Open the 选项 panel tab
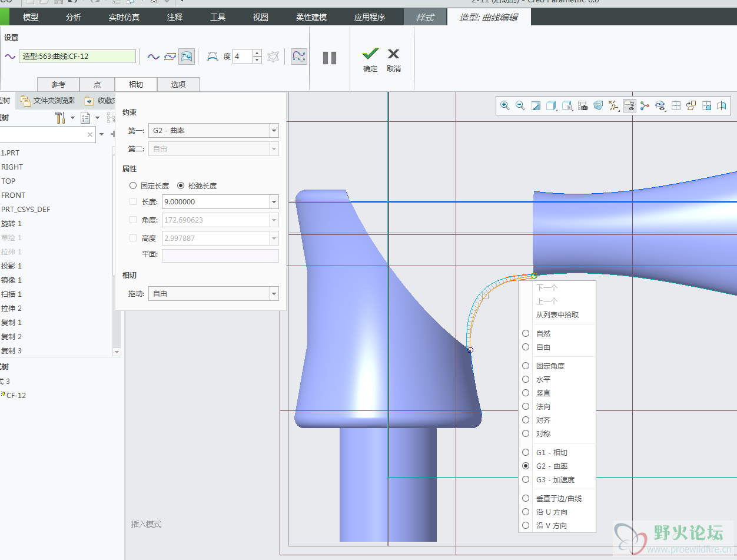The height and width of the screenshot is (560, 737). point(178,84)
